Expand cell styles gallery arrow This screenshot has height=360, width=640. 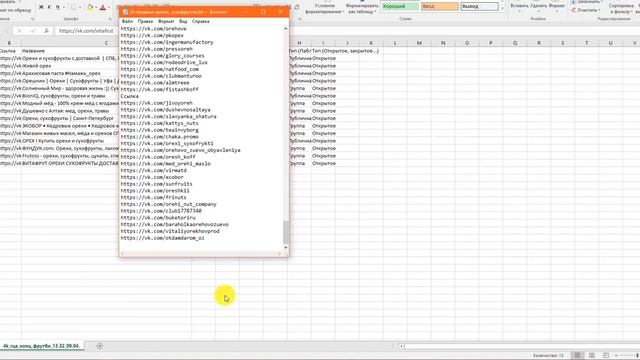click(502, 9)
